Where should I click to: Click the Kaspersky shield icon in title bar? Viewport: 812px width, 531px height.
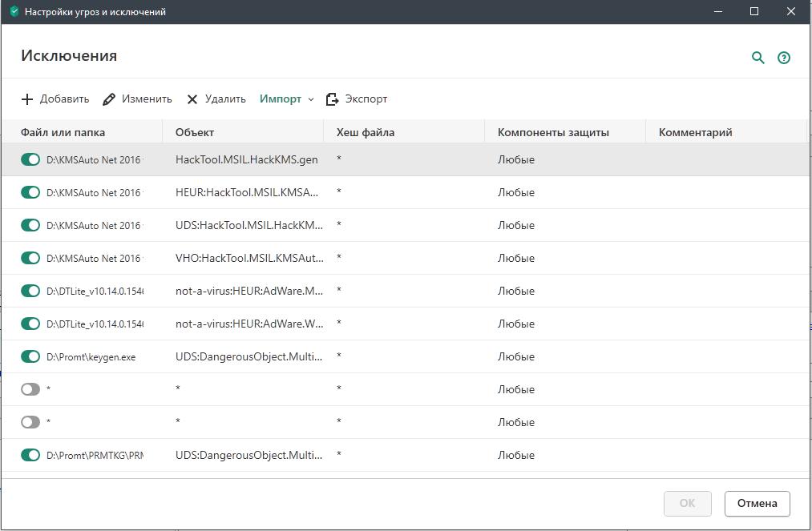14,12
